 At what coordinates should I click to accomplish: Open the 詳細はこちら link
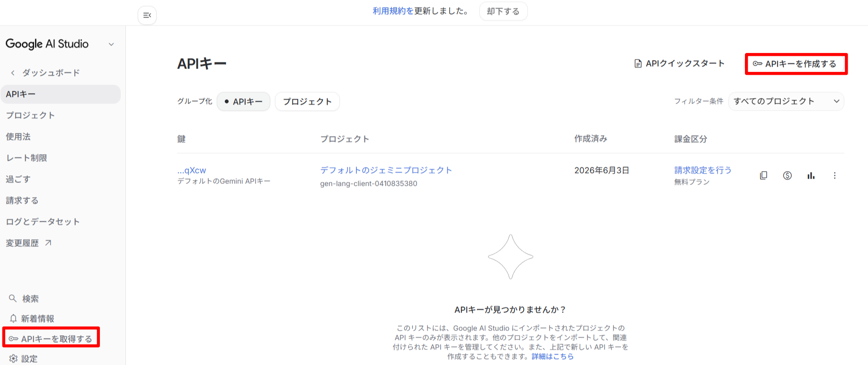pos(552,356)
